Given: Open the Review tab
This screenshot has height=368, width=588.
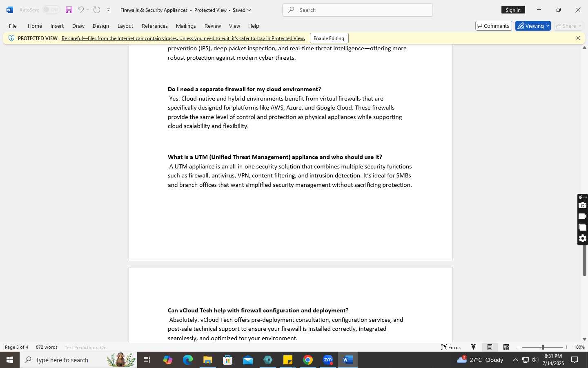Looking at the screenshot, I should pyautogui.click(x=213, y=26).
